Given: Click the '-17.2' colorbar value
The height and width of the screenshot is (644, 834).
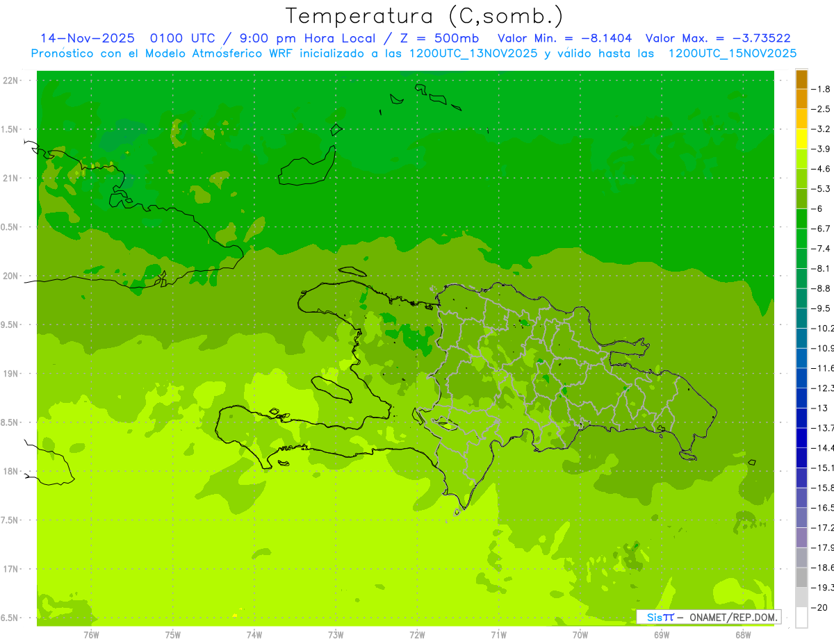Looking at the screenshot, I should click(x=822, y=528).
